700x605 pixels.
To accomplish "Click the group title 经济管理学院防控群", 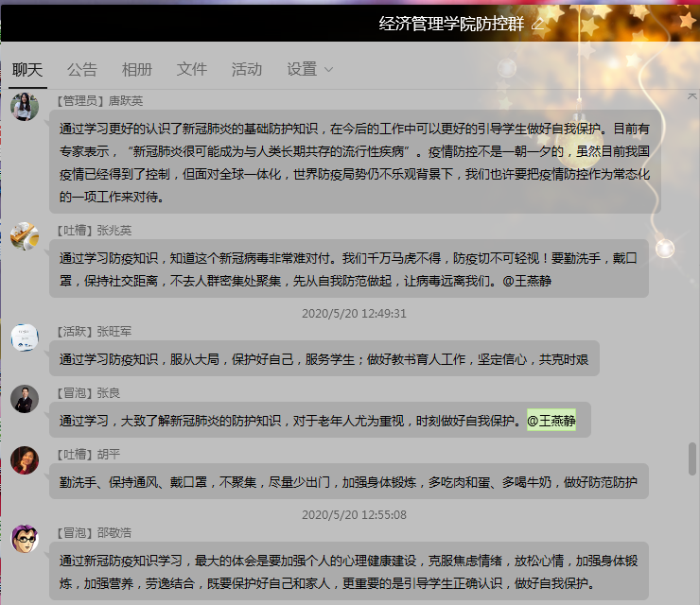I will click(451, 24).
